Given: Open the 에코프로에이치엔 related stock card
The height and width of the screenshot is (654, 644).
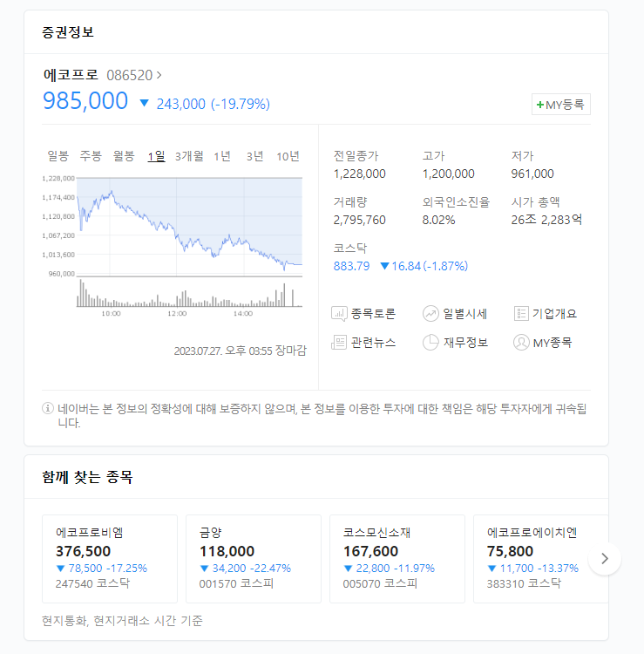Looking at the screenshot, I should pos(540,559).
